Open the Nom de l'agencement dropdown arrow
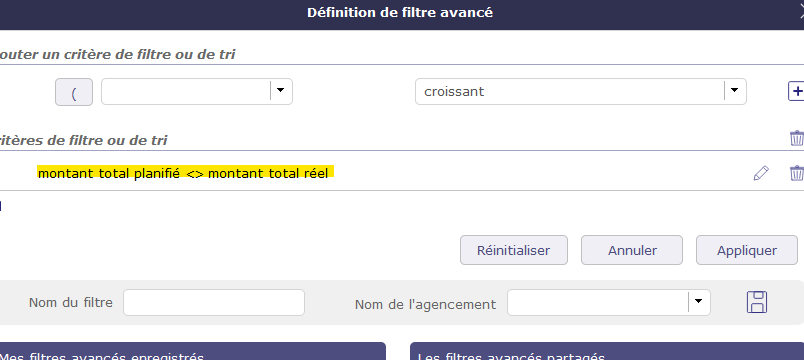The width and height of the screenshot is (804, 360). coord(698,302)
